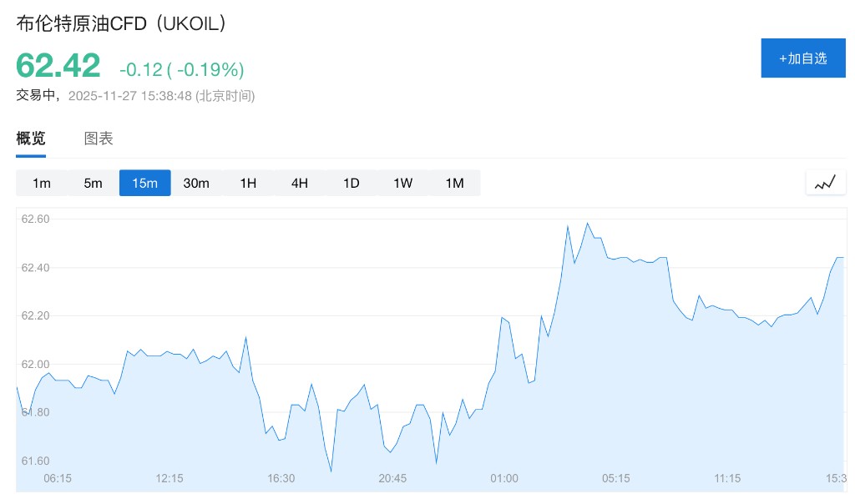Switch to the 1M monthly period
The height and width of the screenshot is (504, 855).
(x=454, y=183)
